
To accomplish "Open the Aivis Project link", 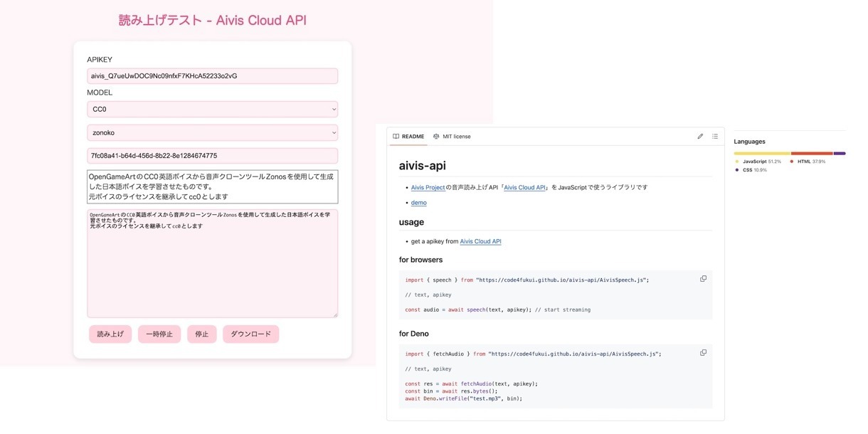I will coord(428,188).
